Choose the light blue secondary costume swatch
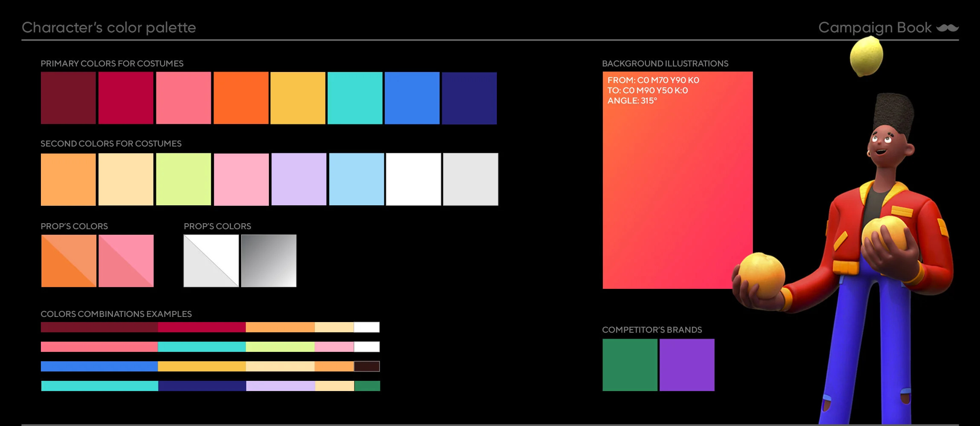980x426 pixels. pyautogui.click(x=356, y=179)
